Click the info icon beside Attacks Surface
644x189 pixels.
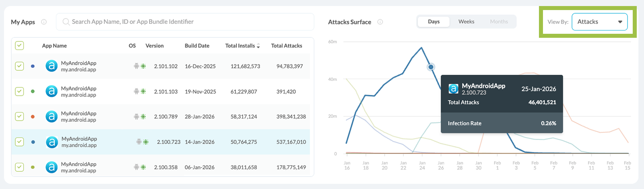(380, 22)
